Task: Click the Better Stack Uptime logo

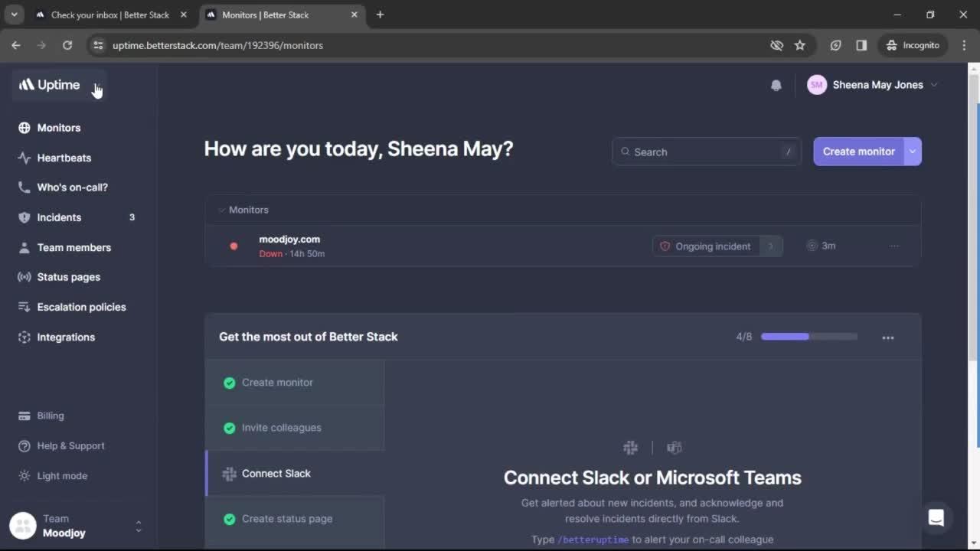Action: (x=49, y=85)
